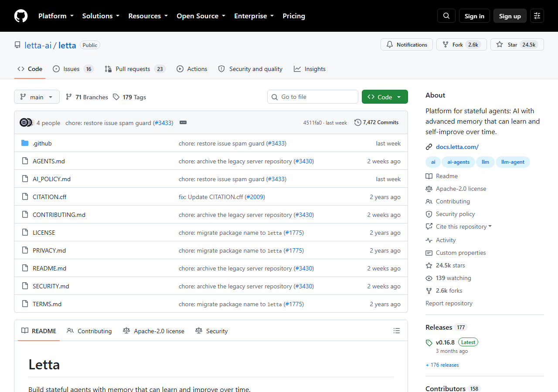The width and height of the screenshot is (558, 392).
Task: Expand the commit message ellipsis icon
Action: 183,122
